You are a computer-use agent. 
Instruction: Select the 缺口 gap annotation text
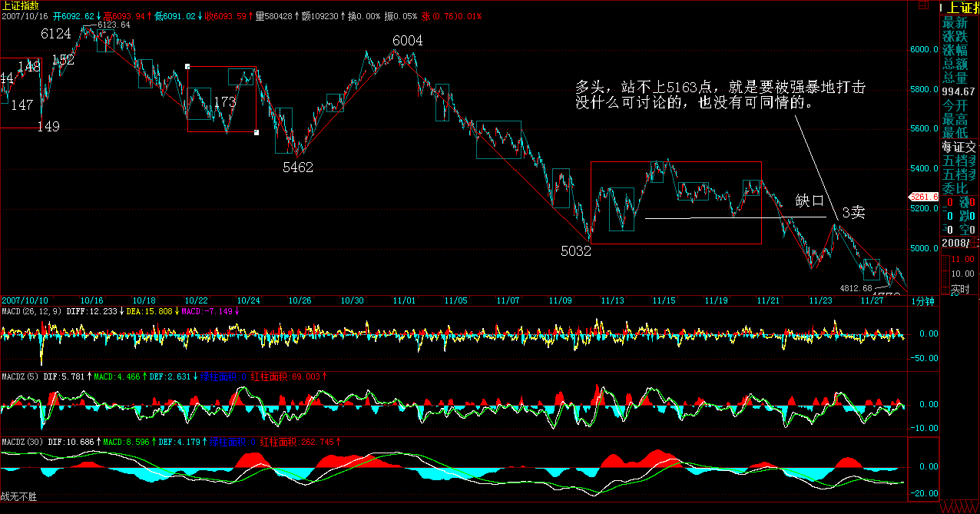click(x=809, y=201)
